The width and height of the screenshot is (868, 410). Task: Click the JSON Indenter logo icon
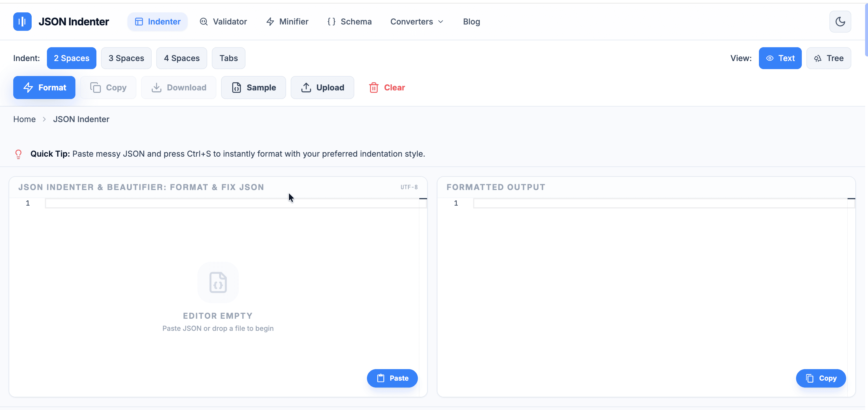pyautogui.click(x=22, y=21)
